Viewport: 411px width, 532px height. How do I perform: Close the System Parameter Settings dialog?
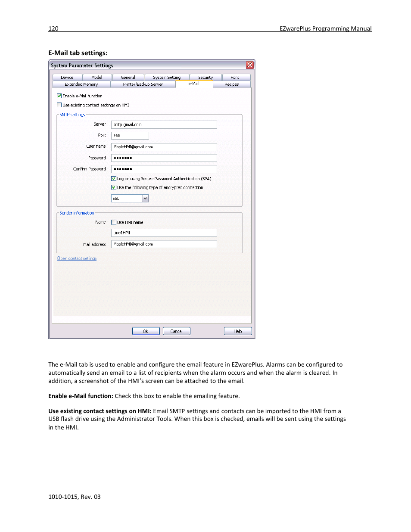coord(250,65)
